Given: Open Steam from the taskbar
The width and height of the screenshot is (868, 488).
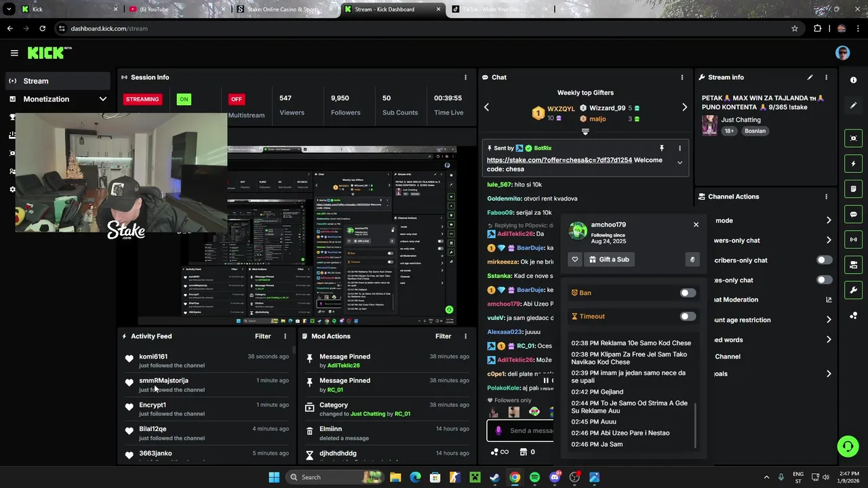Looking at the screenshot, I should (494, 477).
